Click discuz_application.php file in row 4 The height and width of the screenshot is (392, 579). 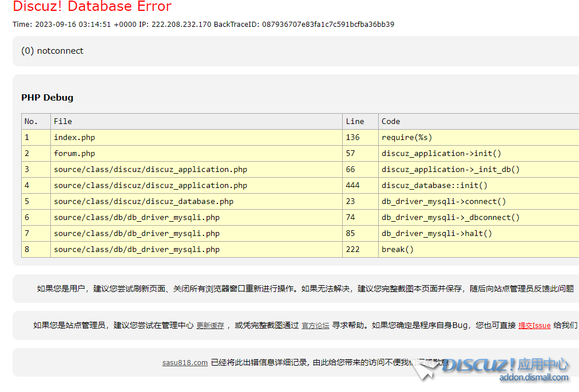click(196, 186)
